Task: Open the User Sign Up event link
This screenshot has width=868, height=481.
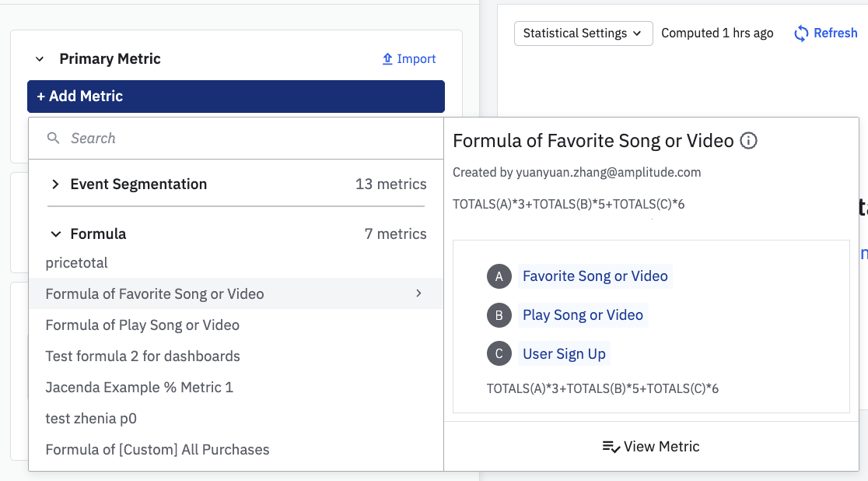Action: click(x=564, y=354)
